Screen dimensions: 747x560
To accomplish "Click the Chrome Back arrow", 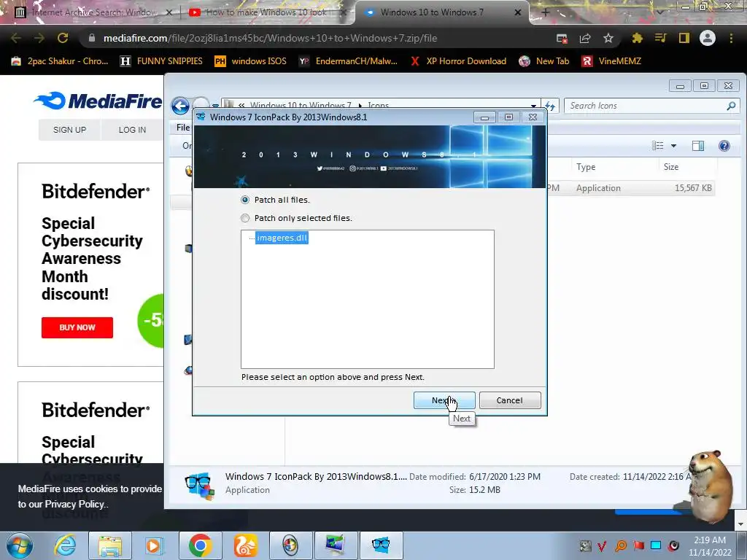I will click(16, 38).
